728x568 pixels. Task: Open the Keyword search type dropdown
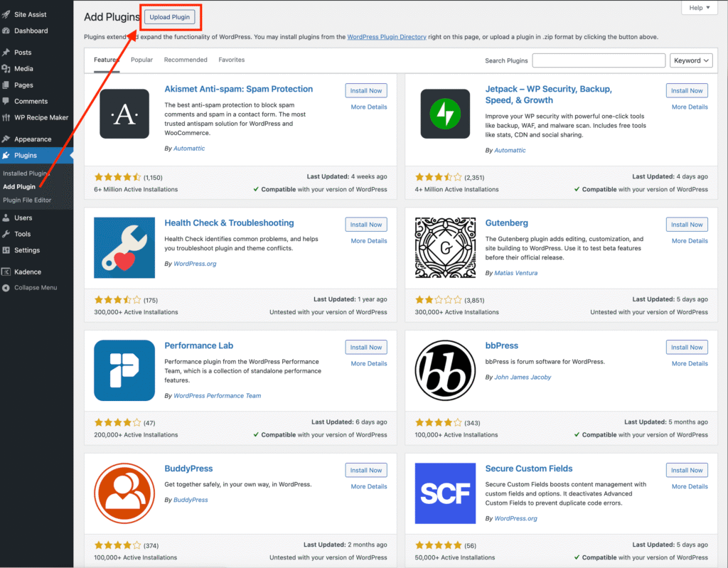click(x=691, y=60)
